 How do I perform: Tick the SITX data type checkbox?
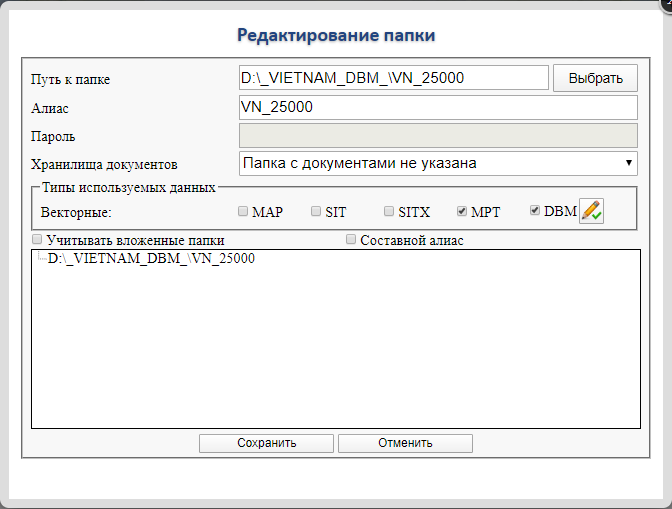[x=389, y=211]
